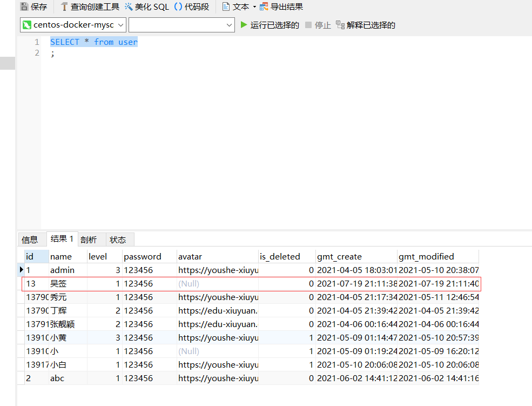Click gmt_create value 2021-05-10 20:06:08
The width and height of the screenshot is (532, 406).
[x=356, y=365]
